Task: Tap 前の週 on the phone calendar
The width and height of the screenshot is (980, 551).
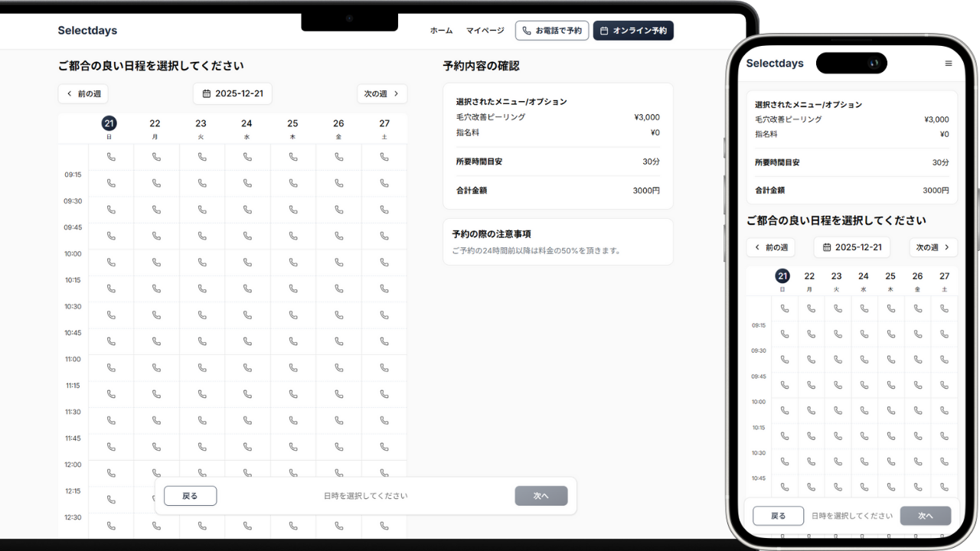Action: [x=770, y=247]
